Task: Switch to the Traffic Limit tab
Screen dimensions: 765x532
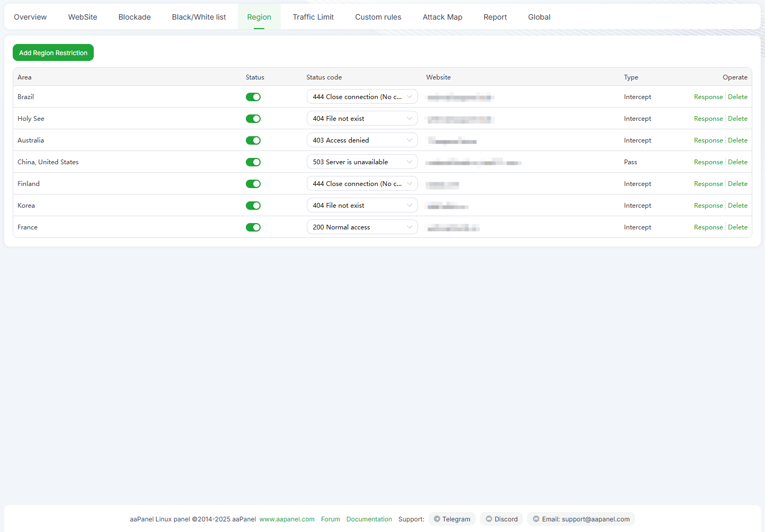Action: click(313, 17)
